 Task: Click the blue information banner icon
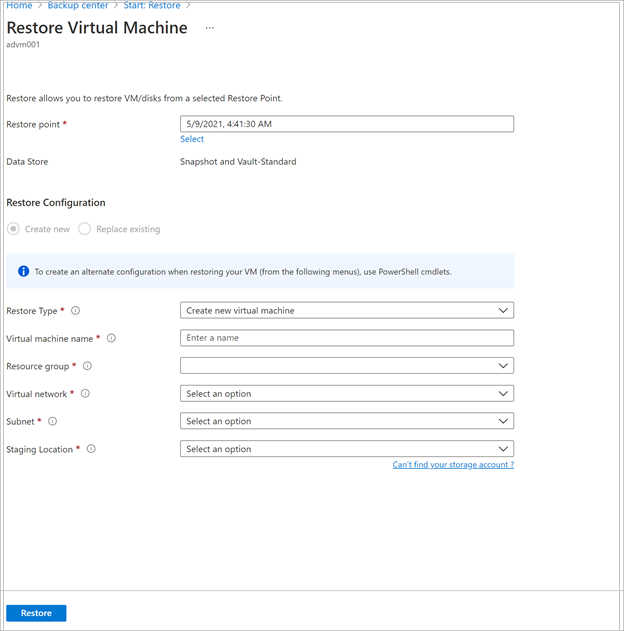pos(23,272)
